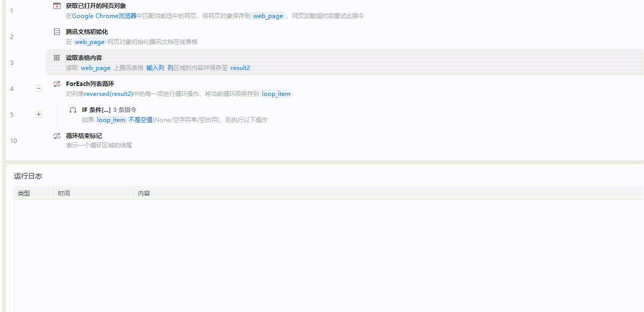The image size is (644, 312).
Task: Click the reversed(result2) expression text
Action: click(108, 94)
